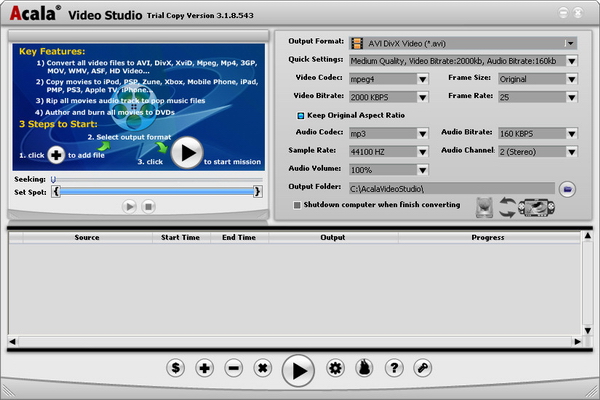Click Set Spot start bracket marker

(x=56, y=191)
